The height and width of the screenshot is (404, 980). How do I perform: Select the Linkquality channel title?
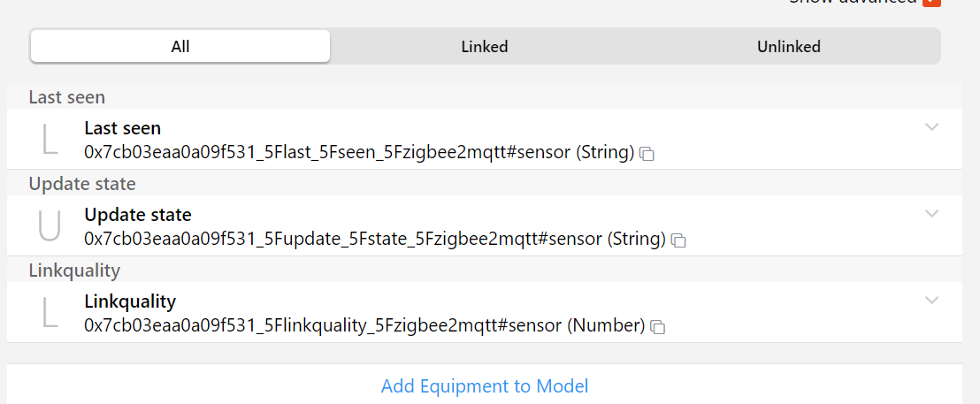pos(130,301)
